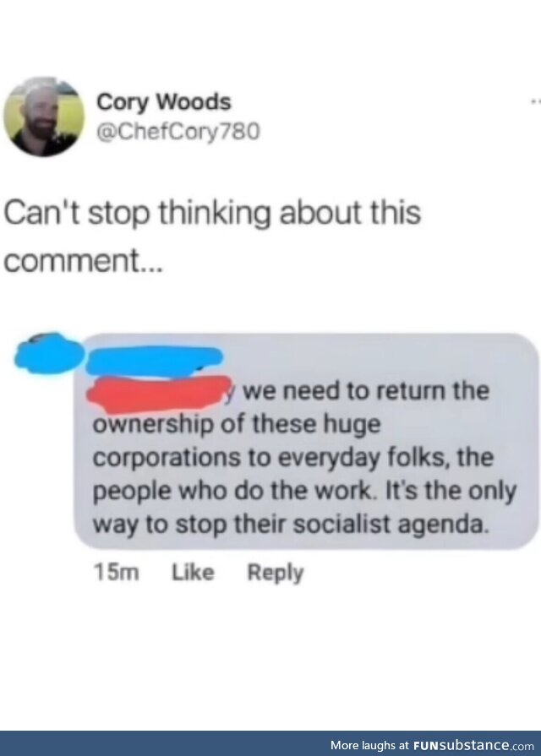The height and width of the screenshot is (756, 541).
Task: Click the "More laughs at" footer banner
Action: 270,743
